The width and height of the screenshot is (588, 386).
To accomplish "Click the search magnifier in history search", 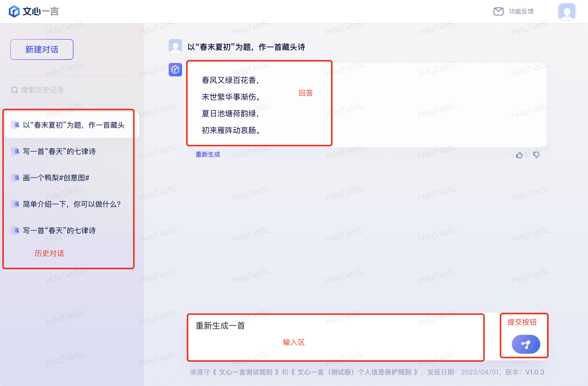I will point(14,90).
